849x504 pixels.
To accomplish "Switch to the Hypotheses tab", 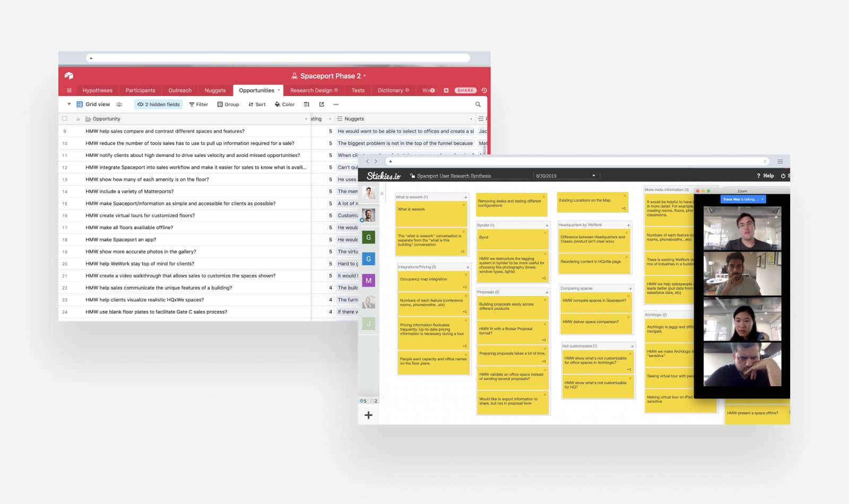I will click(98, 91).
